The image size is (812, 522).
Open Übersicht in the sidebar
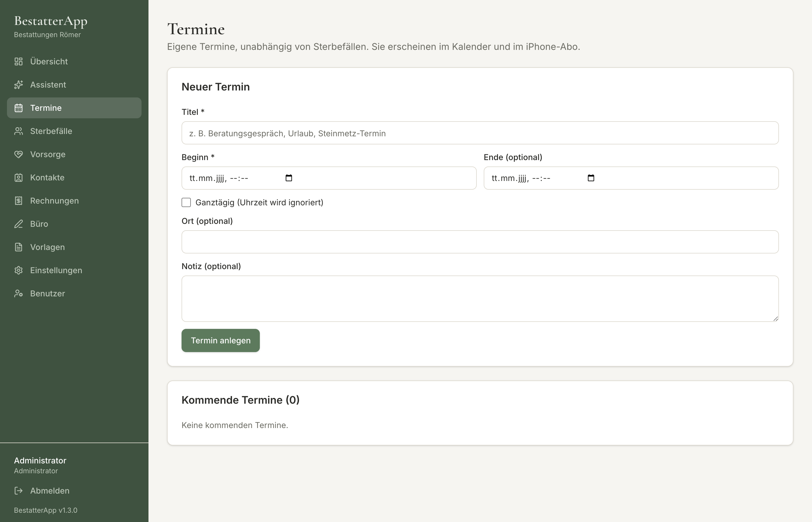(x=74, y=61)
